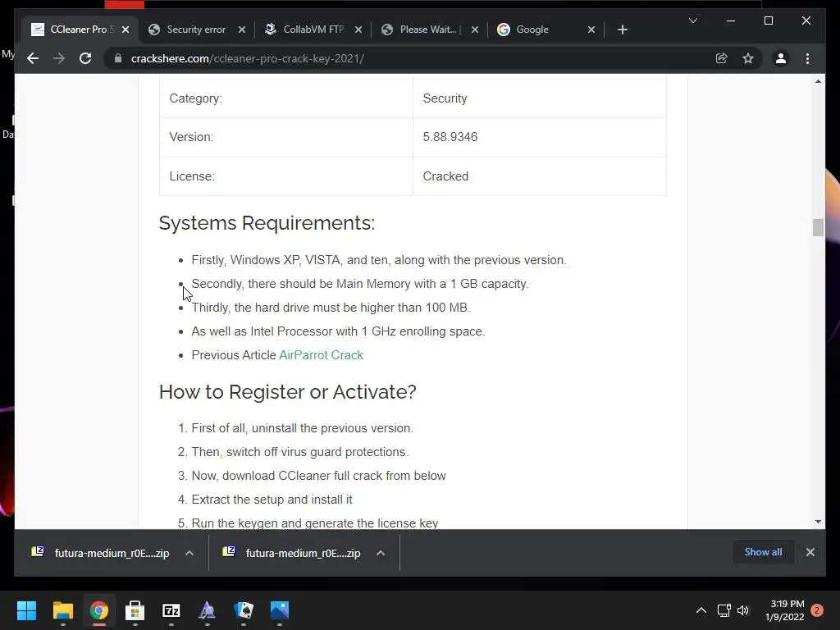
Task: Click Chrome taskbar icon
Action: click(x=98, y=610)
